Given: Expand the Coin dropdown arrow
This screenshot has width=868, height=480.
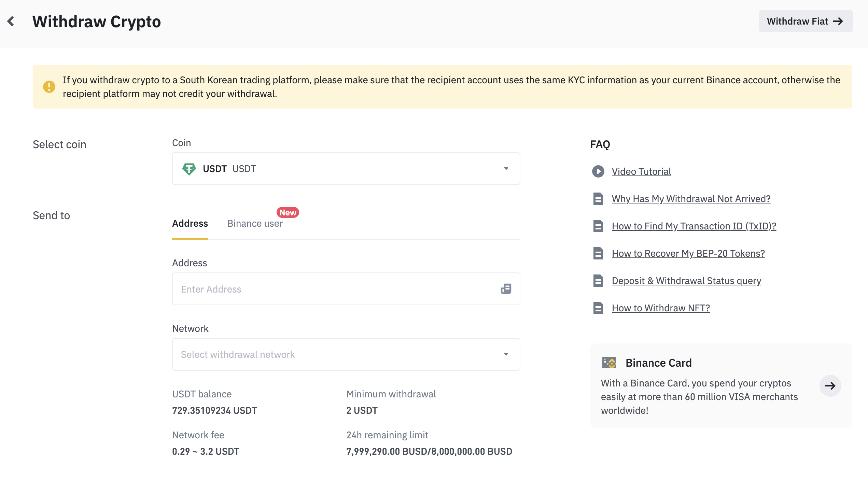Looking at the screenshot, I should click(506, 169).
